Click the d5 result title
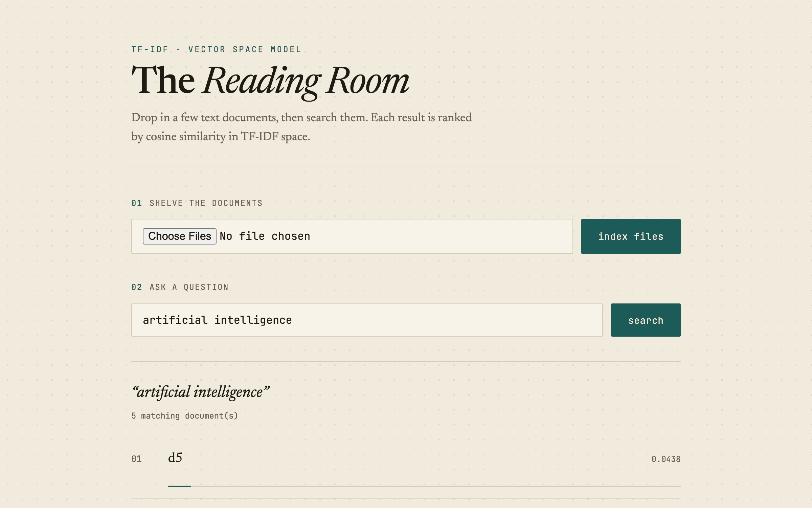Viewport: 812px width, 508px height. coord(175,458)
